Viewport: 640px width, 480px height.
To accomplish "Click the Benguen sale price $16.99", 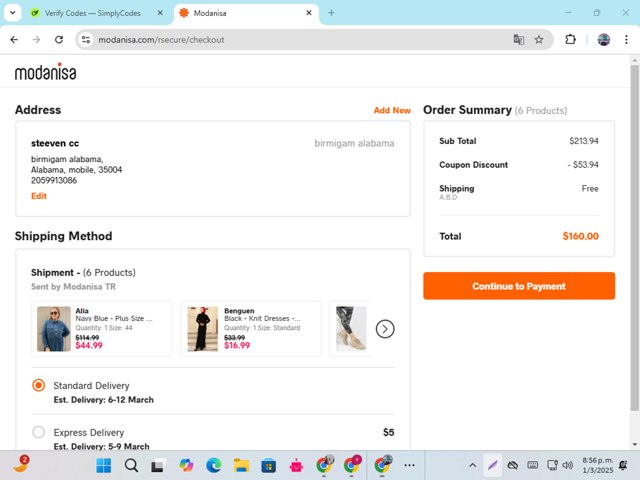I will pos(237,345).
